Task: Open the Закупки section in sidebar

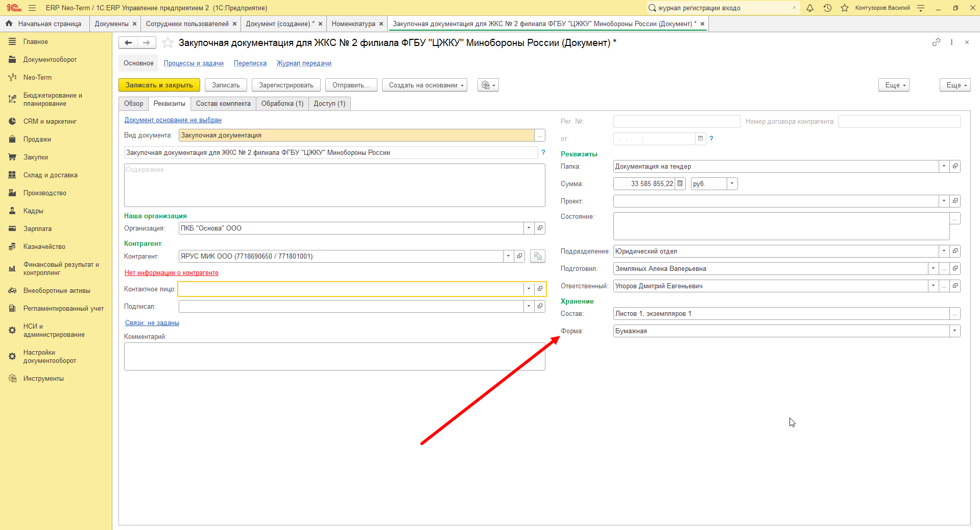Action: [x=36, y=157]
